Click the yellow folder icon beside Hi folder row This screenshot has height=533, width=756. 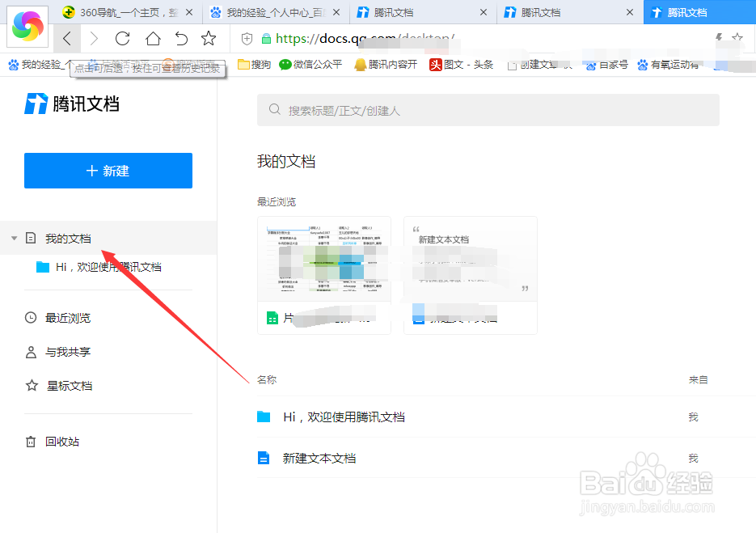[x=265, y=417]
